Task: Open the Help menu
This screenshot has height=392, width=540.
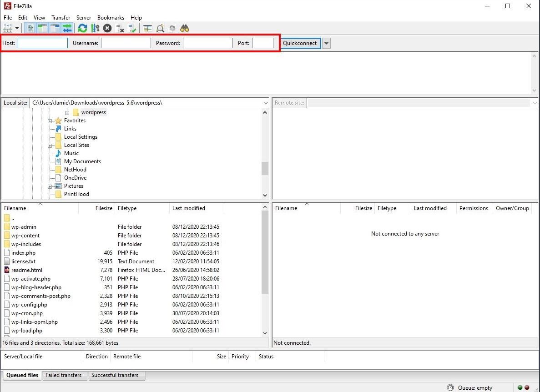Action: [x=136, y=18]
